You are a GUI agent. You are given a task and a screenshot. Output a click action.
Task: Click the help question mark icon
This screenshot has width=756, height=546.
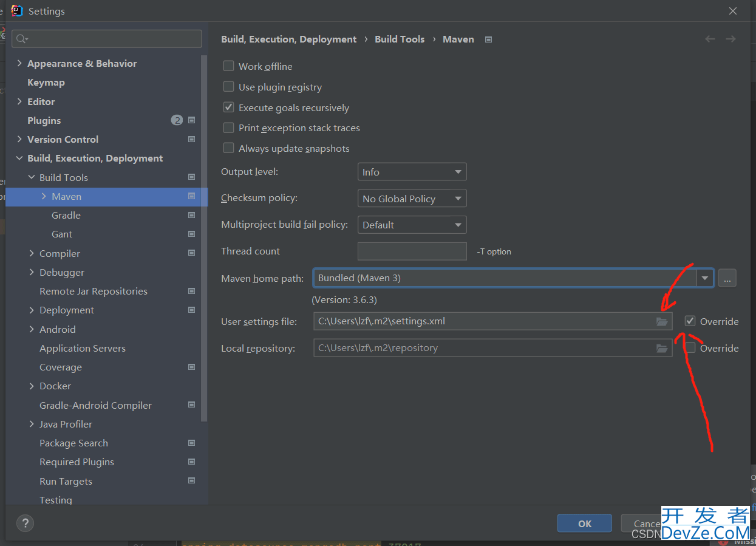point(25,523)
